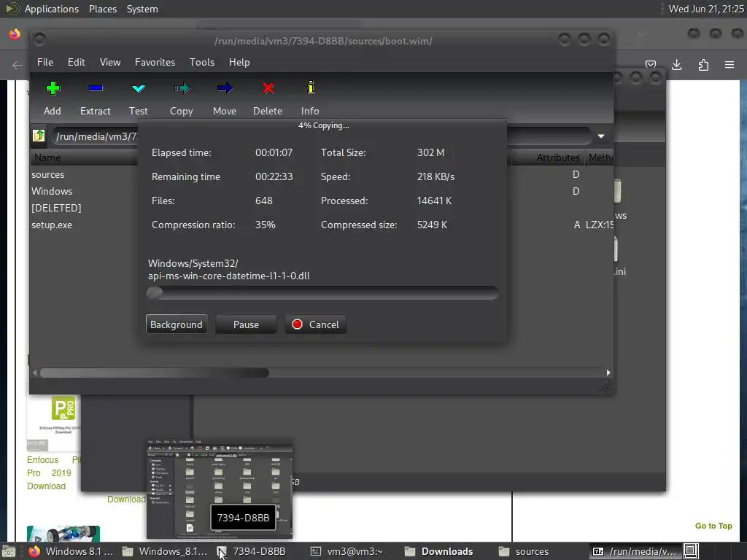The height and width of the screenshot is (560, 747).
Task: Open the Applications menu
Action: point(52,9)
